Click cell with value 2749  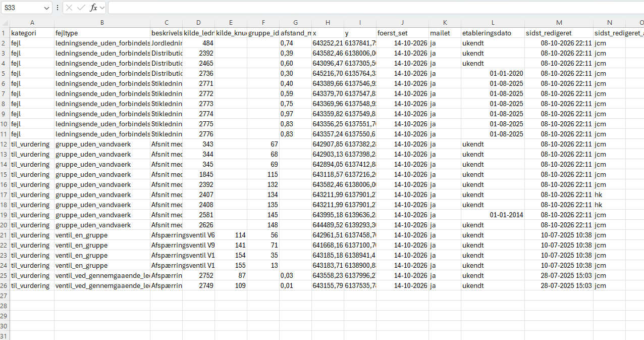(x=199, y=285)
